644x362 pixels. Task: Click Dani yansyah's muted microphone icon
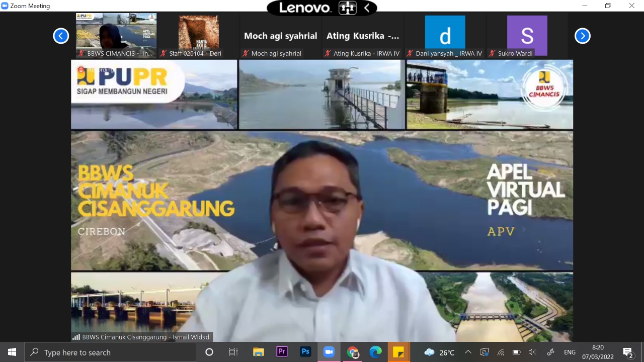[x=410, y=53]
